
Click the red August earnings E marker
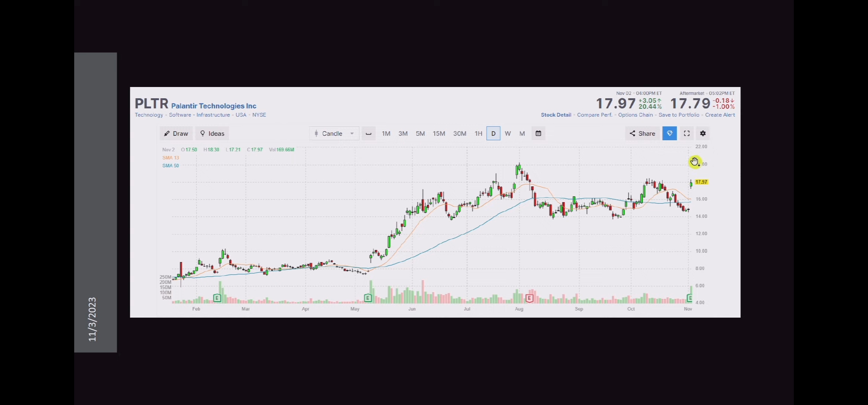pos(529,298)
